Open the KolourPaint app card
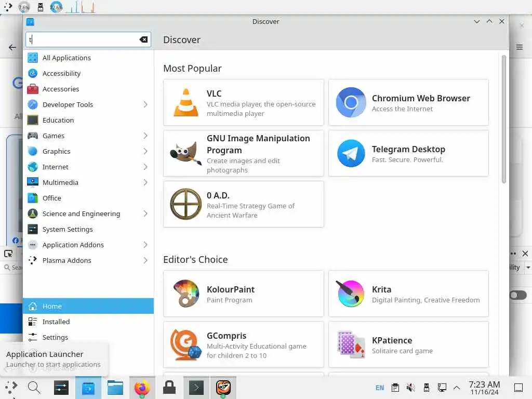The height and width of the screenshot is (399, 532). coord(244,294)
